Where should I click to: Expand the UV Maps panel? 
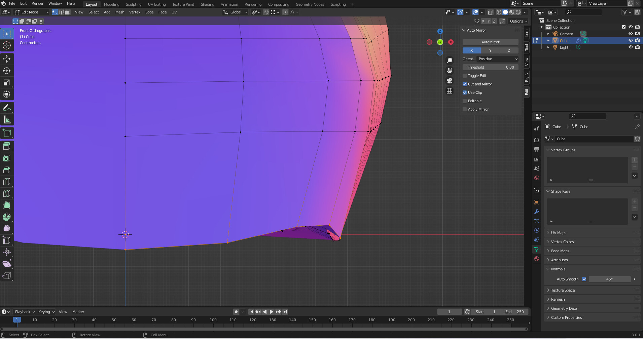pos(559,233)
